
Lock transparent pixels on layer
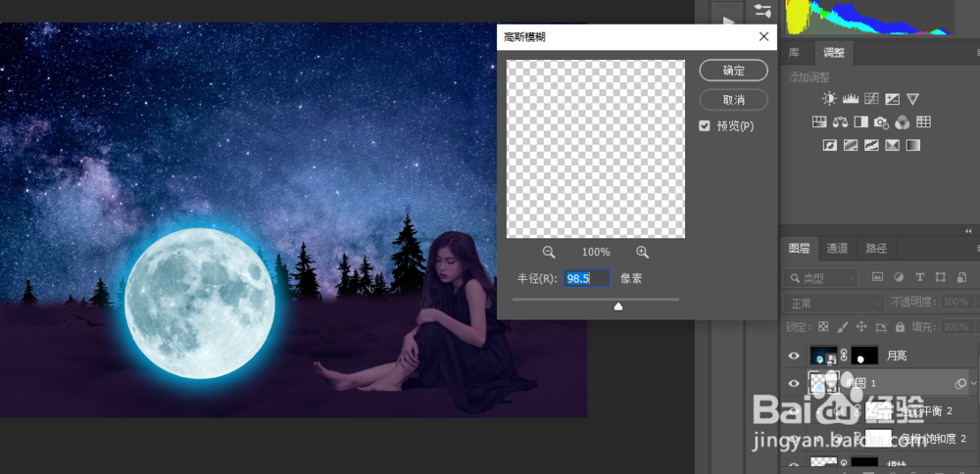click(x=823, y=327)
